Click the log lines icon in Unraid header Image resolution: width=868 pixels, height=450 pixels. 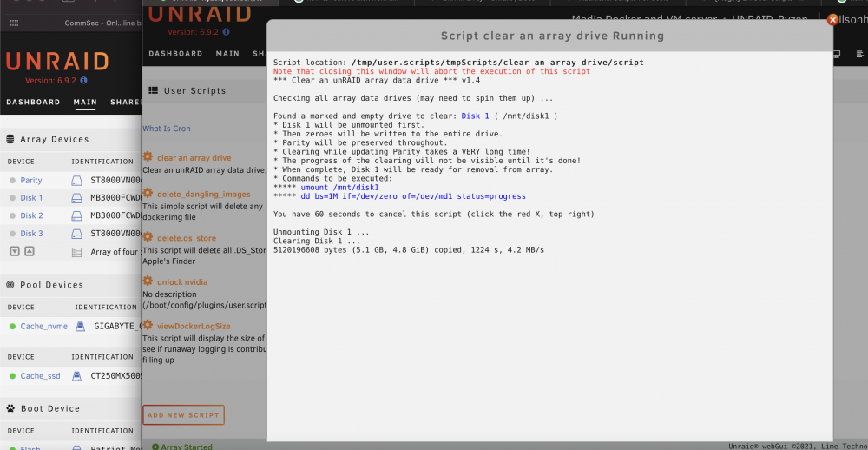click(859, 54)
